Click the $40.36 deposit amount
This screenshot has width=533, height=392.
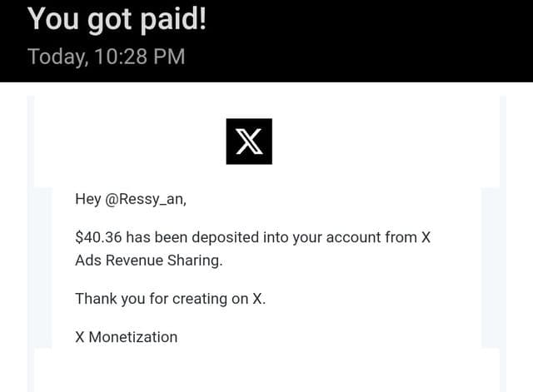(98, 237)
